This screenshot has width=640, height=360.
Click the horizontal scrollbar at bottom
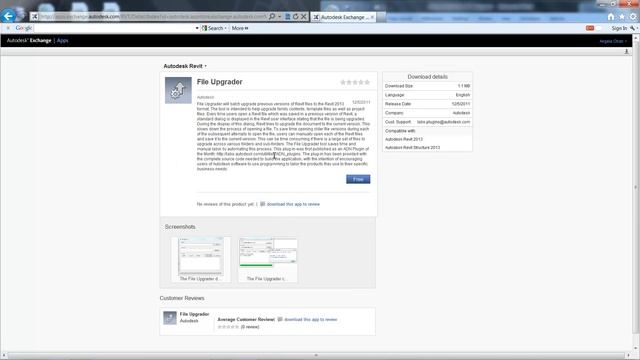coord(316,355)
